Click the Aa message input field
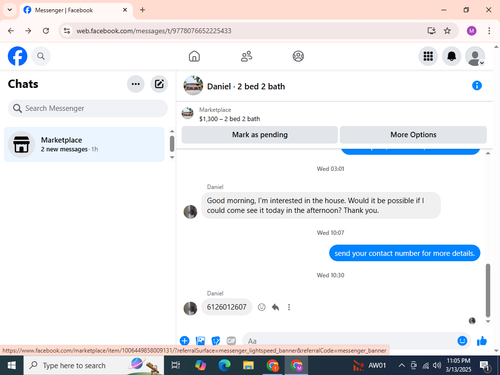Viewport: 500px width, 375px height. coord(350,341)
